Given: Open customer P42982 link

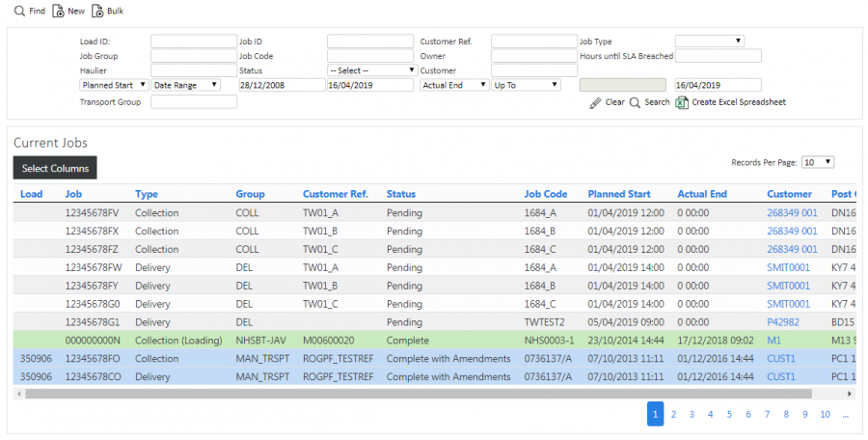Looking at the screenshot, I should pyautogui.click(x=783, y=322).
